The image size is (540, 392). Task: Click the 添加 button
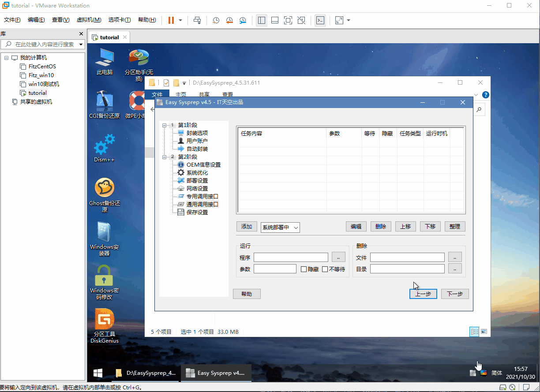click(246, 227)
